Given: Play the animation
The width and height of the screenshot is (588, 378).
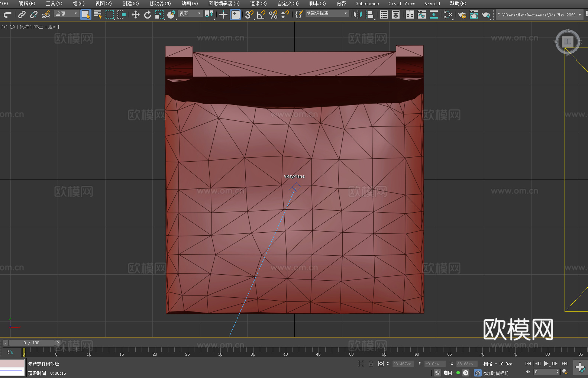Looking at the screenshot, I should (546, 364).
